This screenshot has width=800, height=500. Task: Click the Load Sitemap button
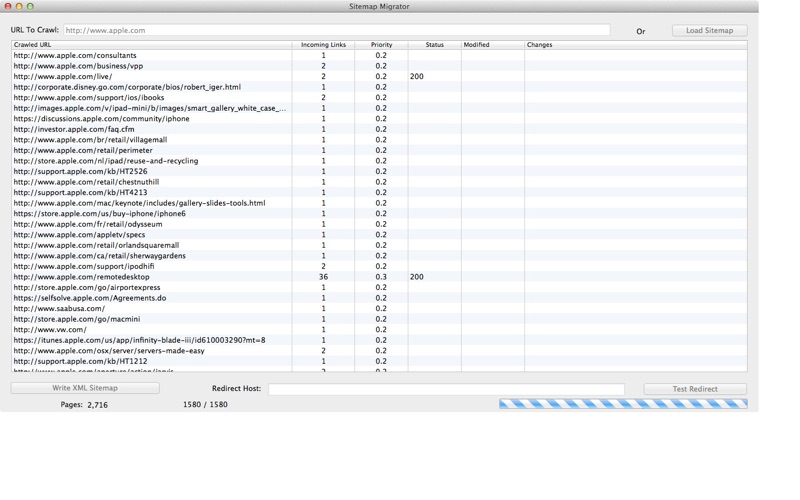coord(709,31)
